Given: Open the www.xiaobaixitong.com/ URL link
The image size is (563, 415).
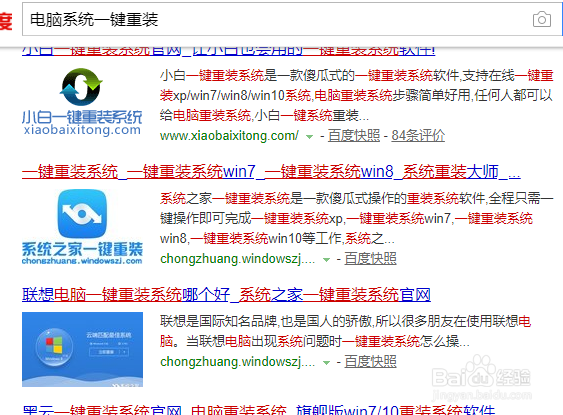Looking at the screenshot, I should (x=229, y=136).
